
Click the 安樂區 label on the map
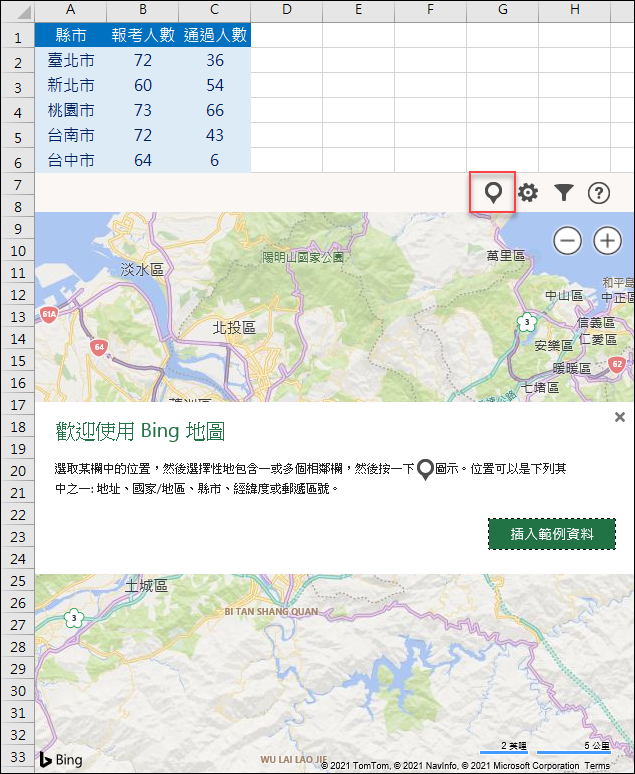[554, 346]
